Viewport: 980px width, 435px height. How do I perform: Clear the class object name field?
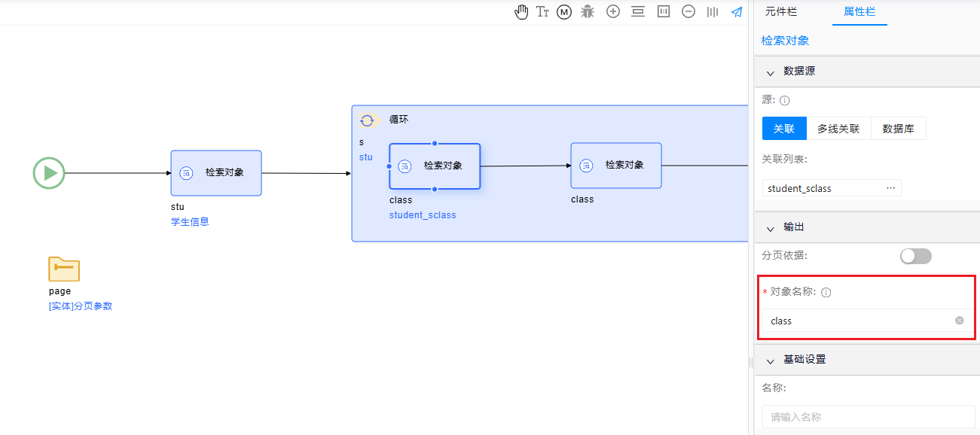[x=960, y=321]
